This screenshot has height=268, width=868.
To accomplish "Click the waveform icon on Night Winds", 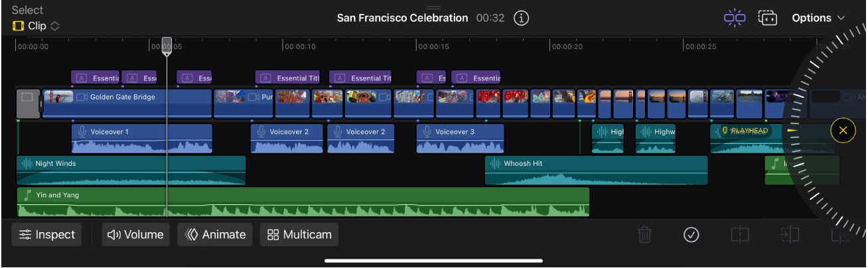I will point(27,163).
